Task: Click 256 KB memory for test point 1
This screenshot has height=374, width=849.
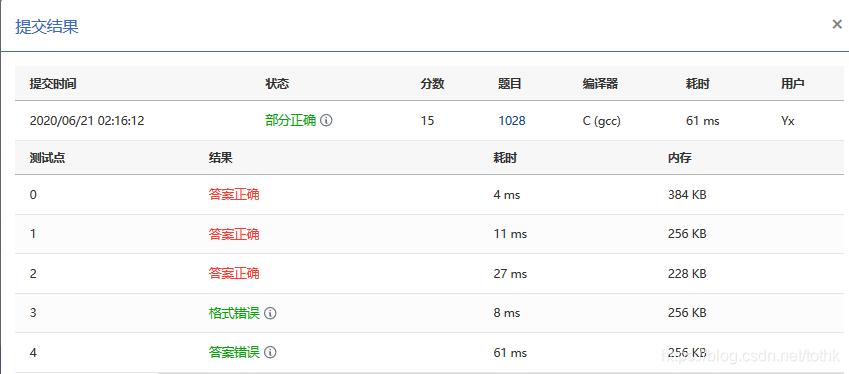Action: 687,234
